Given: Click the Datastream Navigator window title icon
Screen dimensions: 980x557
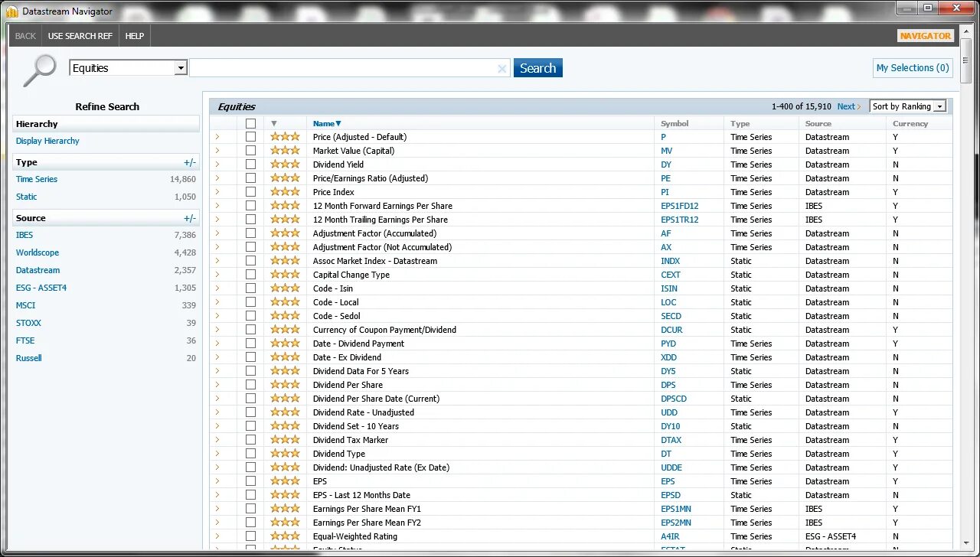Looking at the screenshot, I should (x=13, y=11).
